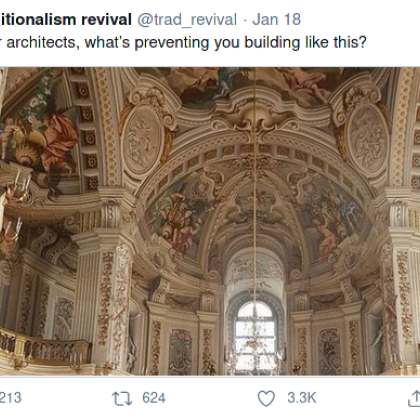Screen dimensions: 420x420
Task: Click the left orange-robed fresco figure
Action: tap(58, 142)
